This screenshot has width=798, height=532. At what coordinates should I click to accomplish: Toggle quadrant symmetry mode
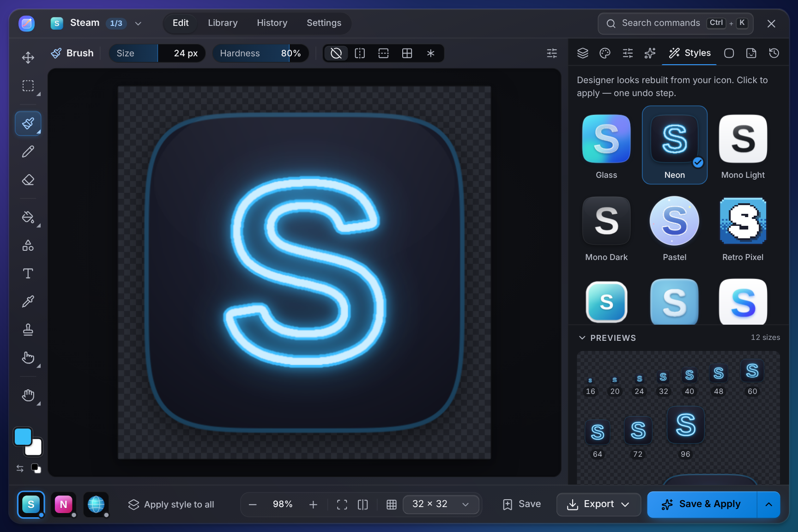click(407, 53)
